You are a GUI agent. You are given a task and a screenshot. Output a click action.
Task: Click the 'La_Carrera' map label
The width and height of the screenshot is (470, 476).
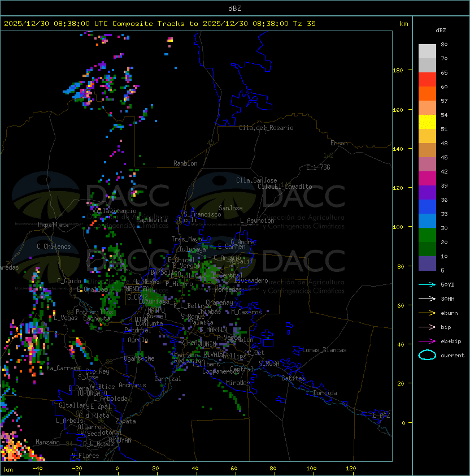point(63,368)
